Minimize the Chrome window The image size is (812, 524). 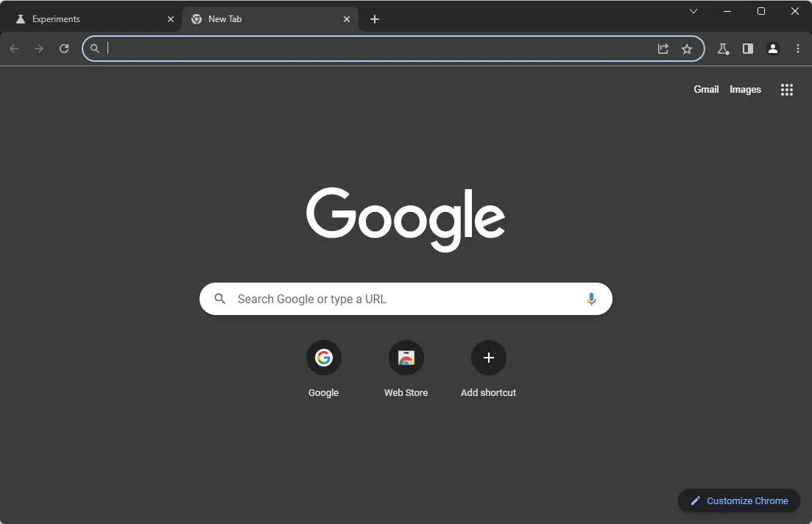pos(727,11)
